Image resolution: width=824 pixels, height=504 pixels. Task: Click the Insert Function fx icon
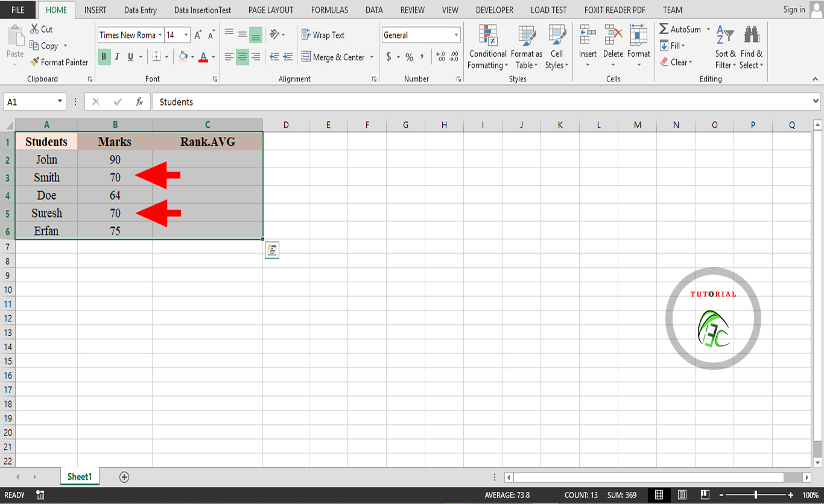[139, 102]
